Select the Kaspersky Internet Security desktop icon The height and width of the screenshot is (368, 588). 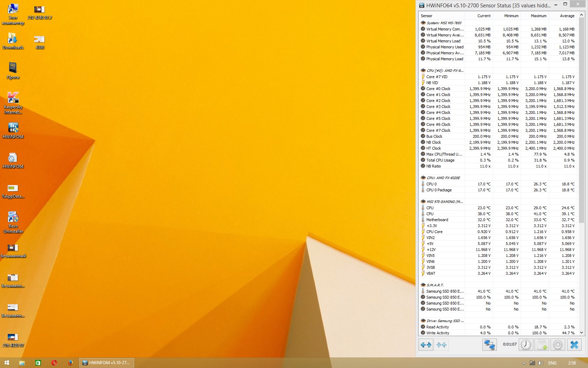(x=13, y=103)
